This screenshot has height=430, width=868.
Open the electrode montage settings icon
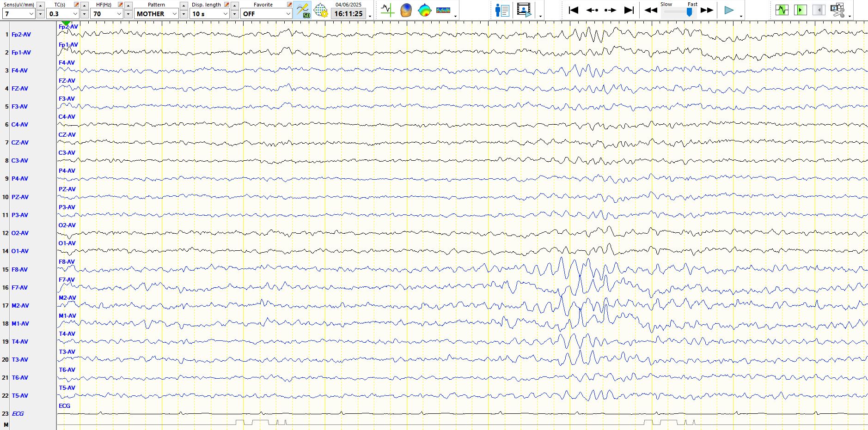[x=320, y=10]
